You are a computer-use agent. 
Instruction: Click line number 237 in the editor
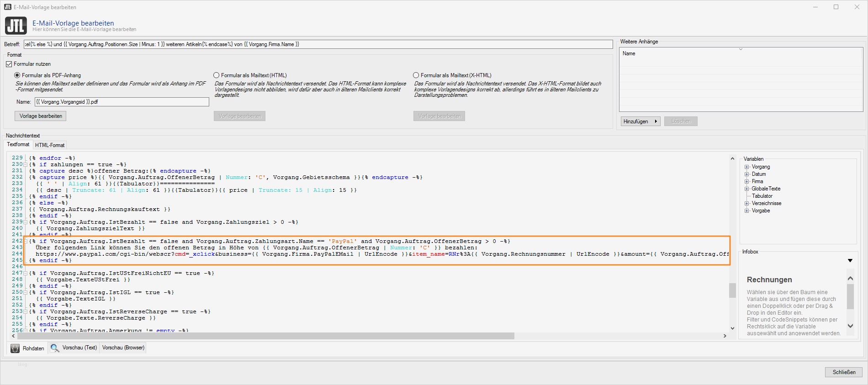tap(17, 209)
